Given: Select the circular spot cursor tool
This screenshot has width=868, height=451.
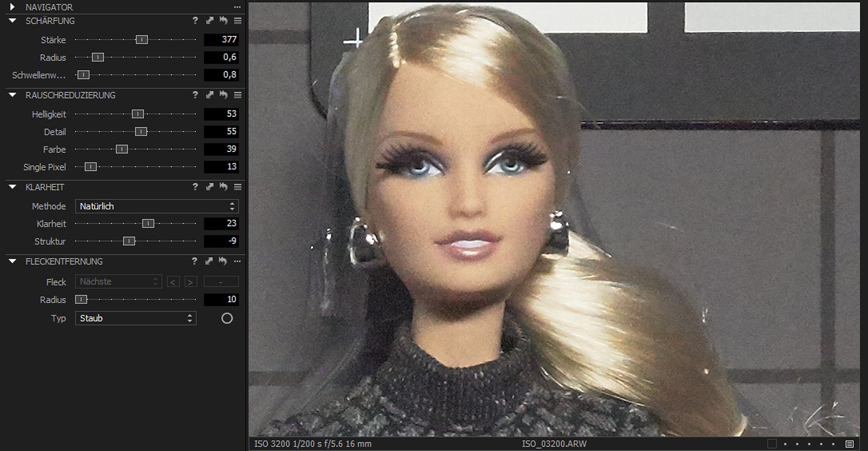Looking at the screenshot, I should [227, 318].
